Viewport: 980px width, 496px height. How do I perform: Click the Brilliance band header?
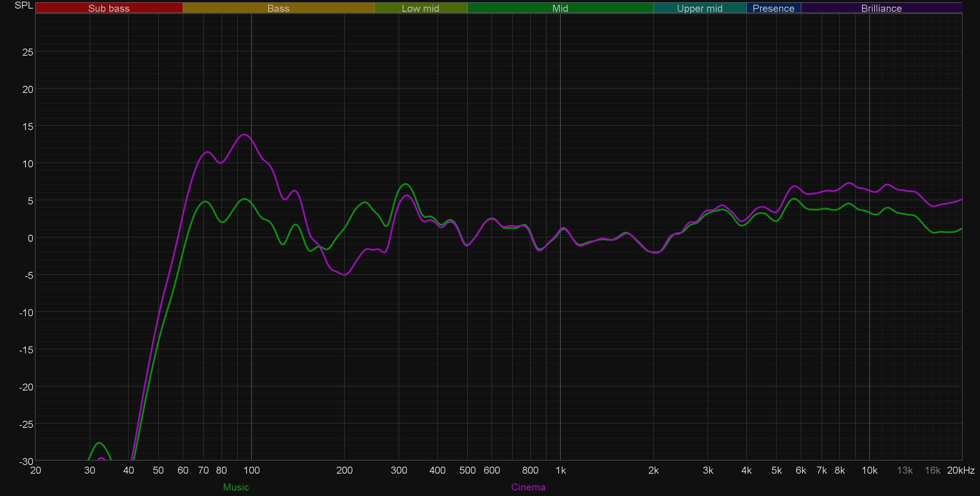881,8
